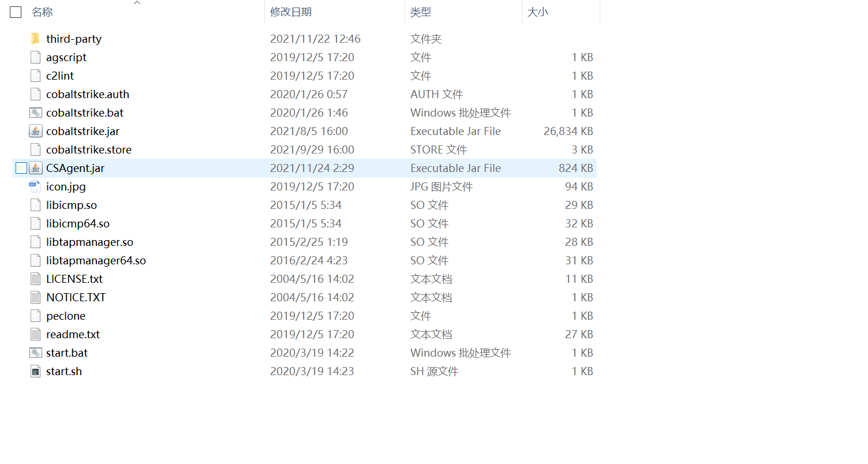Click the libtapmanager64.so file icon
868x464 pixels.
36,260
